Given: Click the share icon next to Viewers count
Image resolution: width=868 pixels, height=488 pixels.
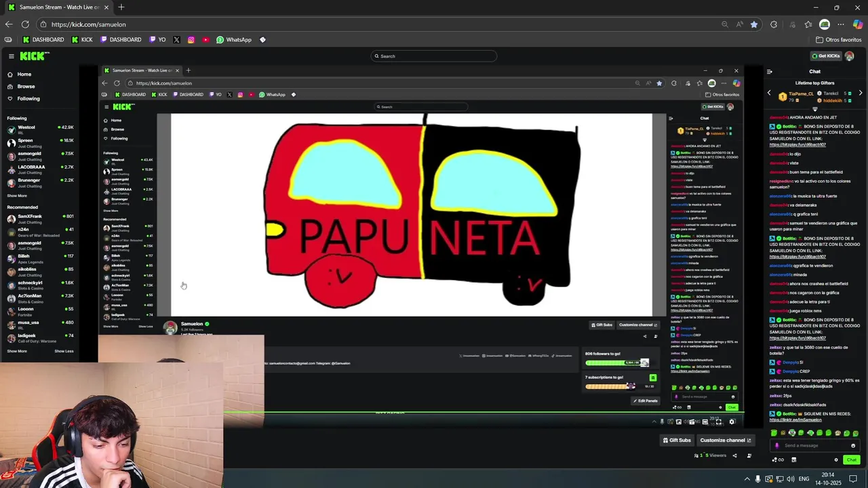Looking at the screenshot, I should [734, 455].
